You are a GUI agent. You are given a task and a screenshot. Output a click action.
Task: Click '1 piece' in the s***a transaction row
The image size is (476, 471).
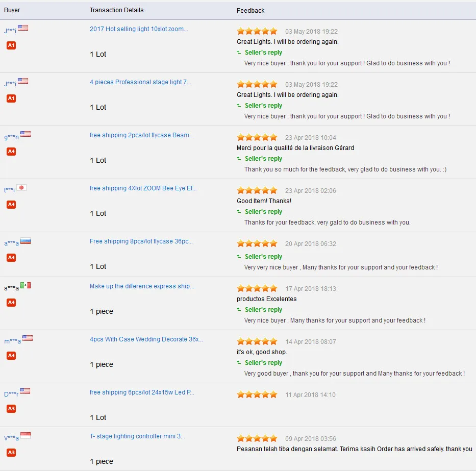coord(102,311)
